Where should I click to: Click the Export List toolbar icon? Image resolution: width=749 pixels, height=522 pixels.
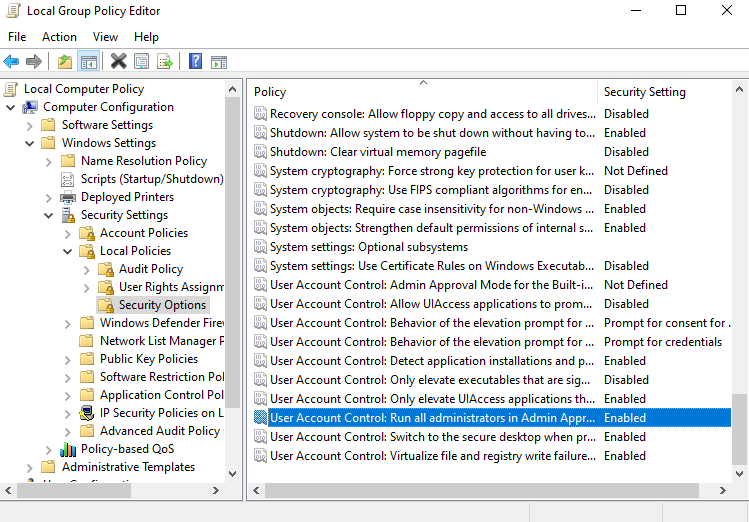(165, 61)
